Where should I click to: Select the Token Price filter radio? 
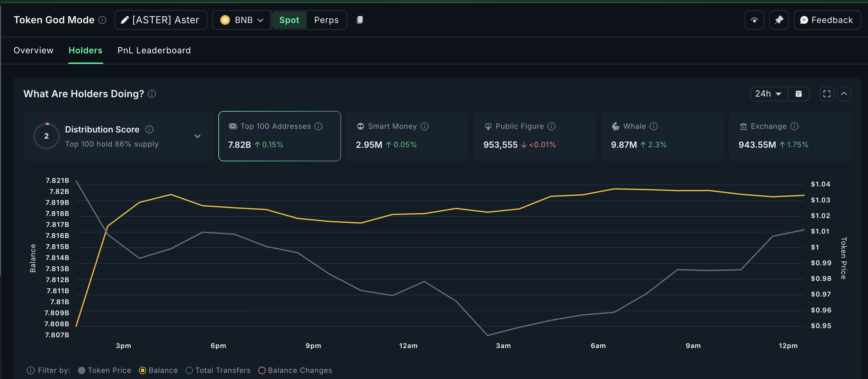(82, 370)
